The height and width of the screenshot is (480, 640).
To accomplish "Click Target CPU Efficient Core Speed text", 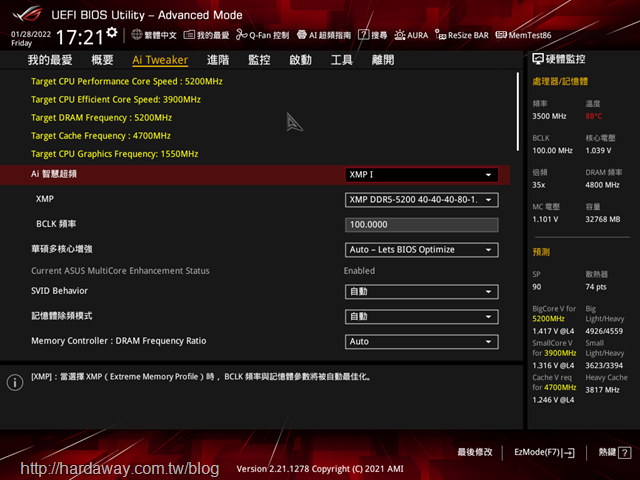I will (116, 99).
